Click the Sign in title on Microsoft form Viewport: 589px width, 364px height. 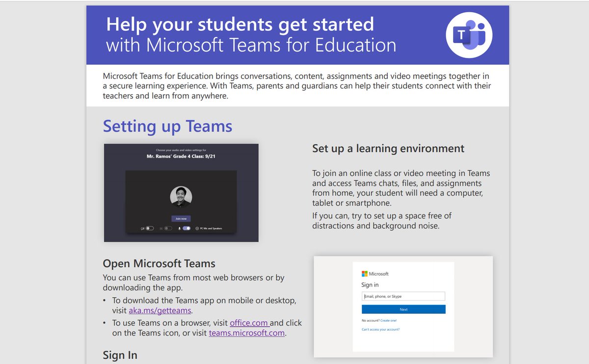coord(370,285)
